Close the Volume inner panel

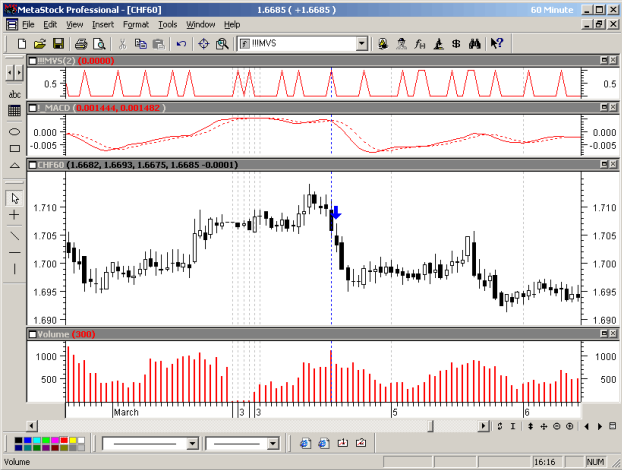point(613,334)
